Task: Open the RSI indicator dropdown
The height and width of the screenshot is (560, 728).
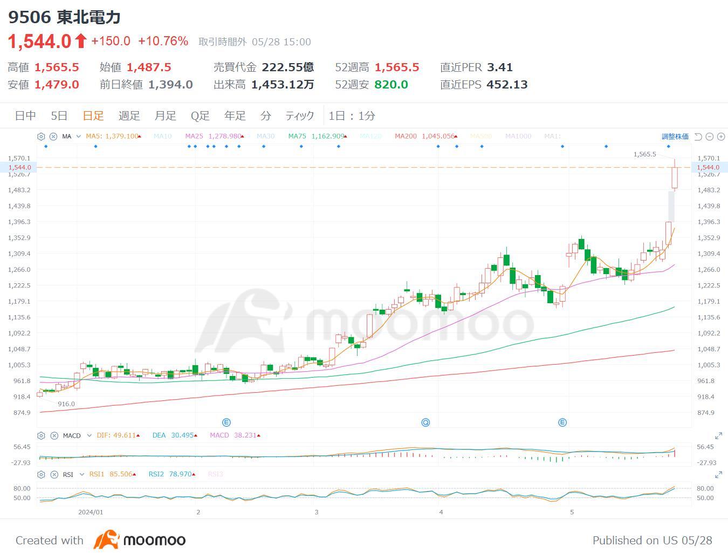Action: coord(82,474)
